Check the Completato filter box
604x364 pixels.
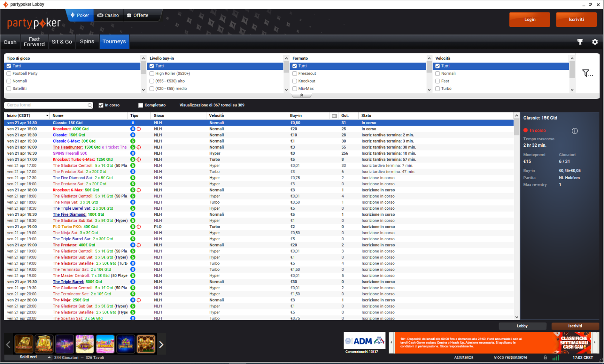(x=141, y=105)
